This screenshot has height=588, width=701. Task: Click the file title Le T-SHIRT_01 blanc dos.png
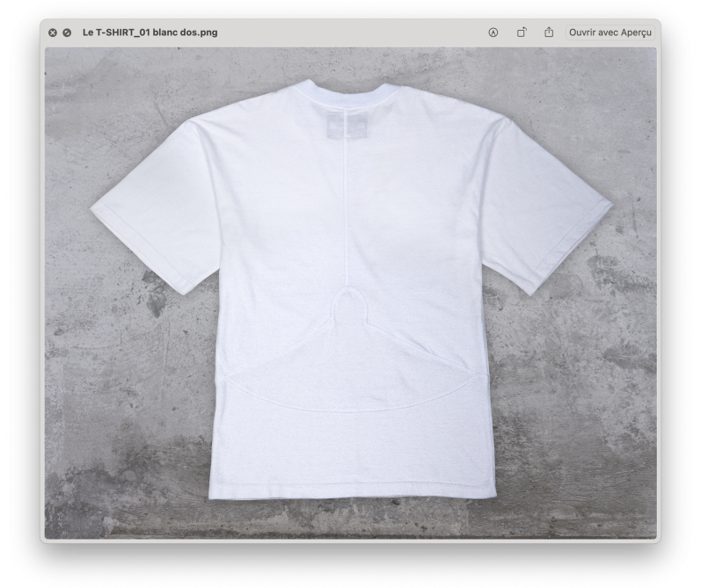150,33
